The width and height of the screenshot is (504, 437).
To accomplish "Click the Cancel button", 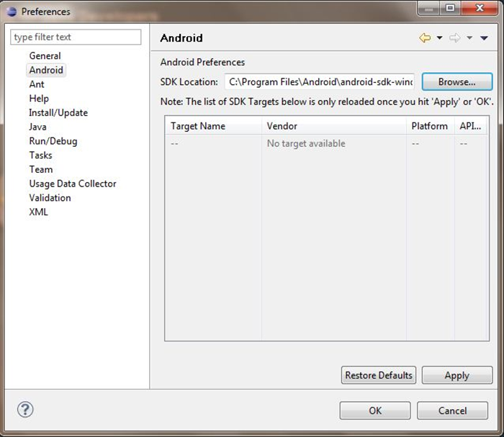I will tap(452, 410).
